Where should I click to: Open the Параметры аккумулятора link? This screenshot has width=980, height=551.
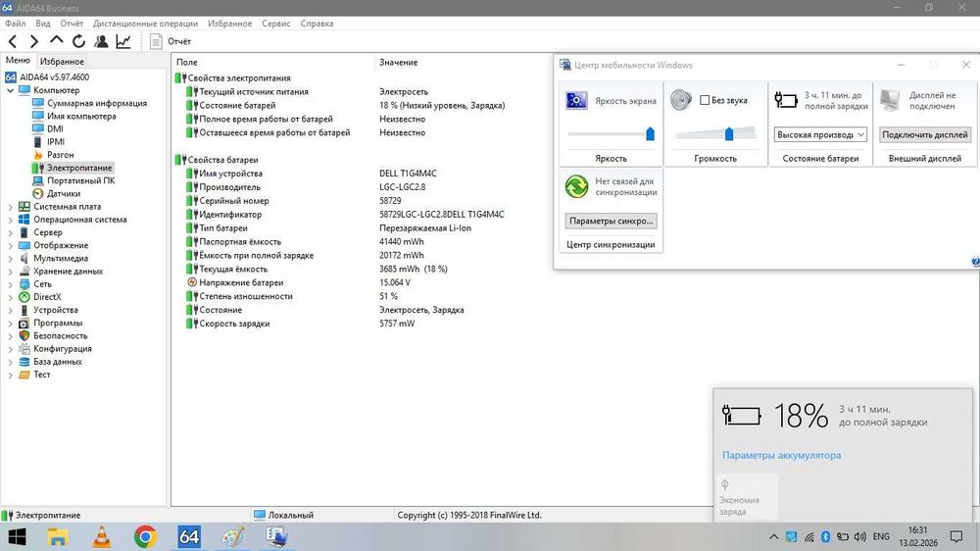click(781, 455)
